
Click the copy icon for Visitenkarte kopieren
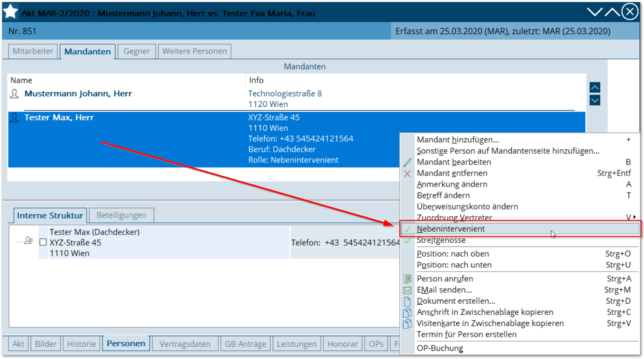(x=407, y=323)
